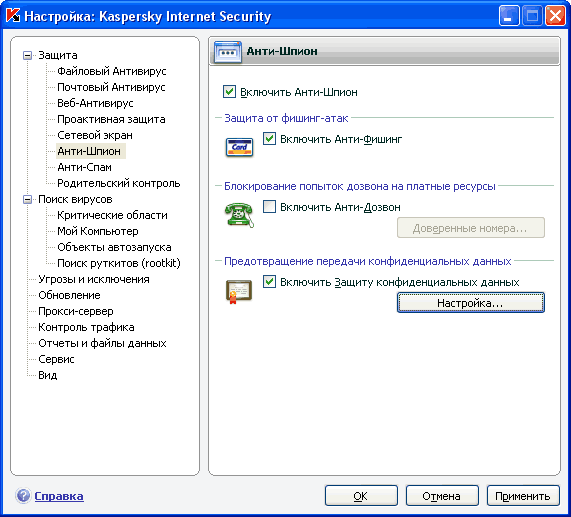Click the Anti-Phishing credit card icon
The height and width of the screenshot is (517, 571).
coord(239,147)
